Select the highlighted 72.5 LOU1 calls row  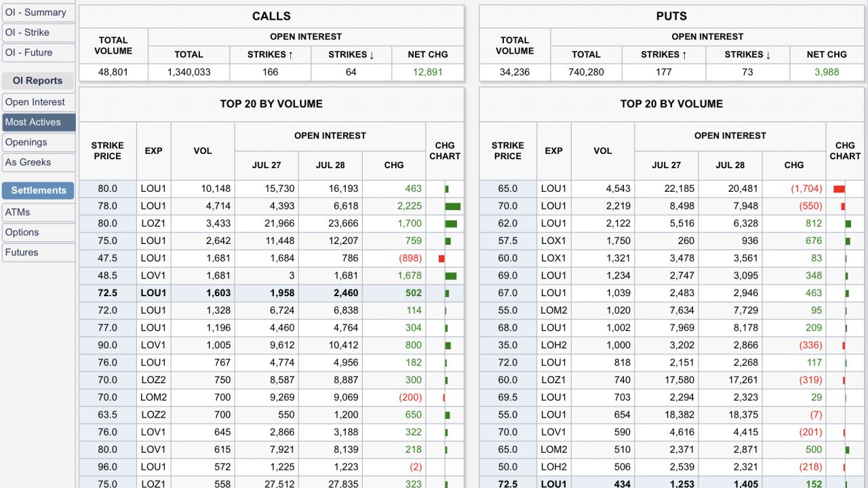coord(271,293)
